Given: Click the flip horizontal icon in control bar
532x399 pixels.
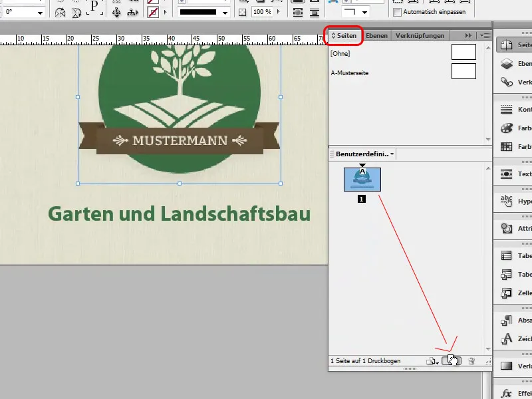Looking at the screenshot, I should [x=60, y=13].
